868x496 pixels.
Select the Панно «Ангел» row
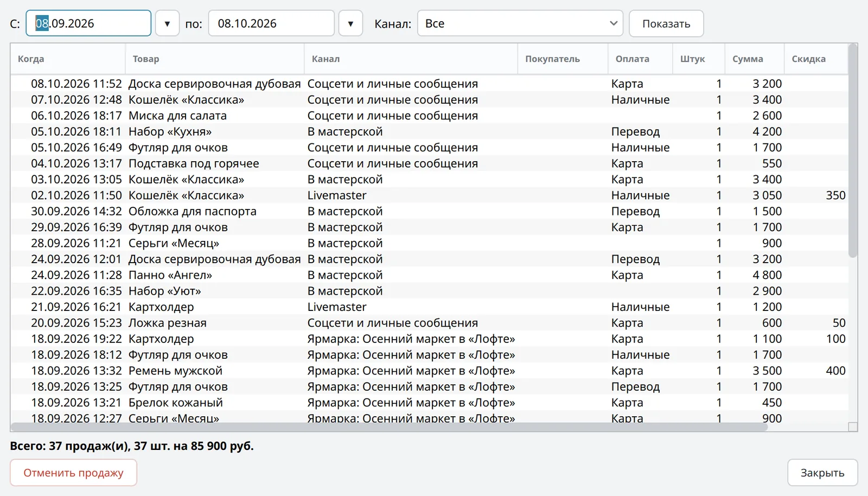(429, 275)
